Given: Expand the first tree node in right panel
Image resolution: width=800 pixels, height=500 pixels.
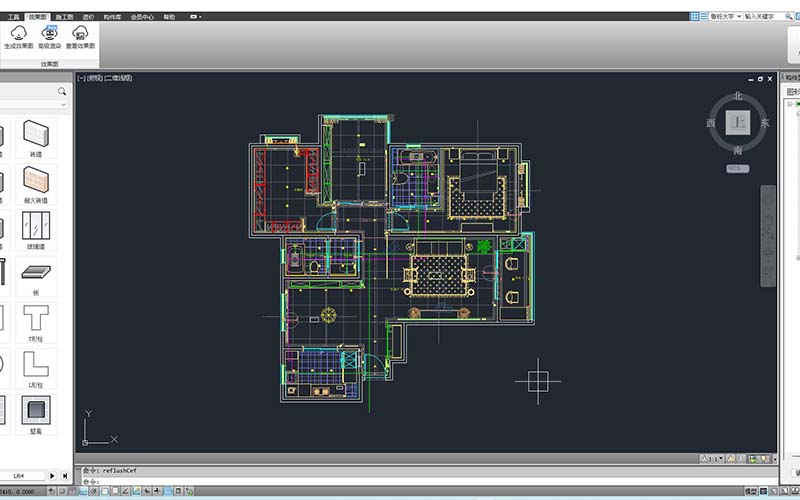Looking at the screenshot, I should pyautogui.click(x=790, y=104).
